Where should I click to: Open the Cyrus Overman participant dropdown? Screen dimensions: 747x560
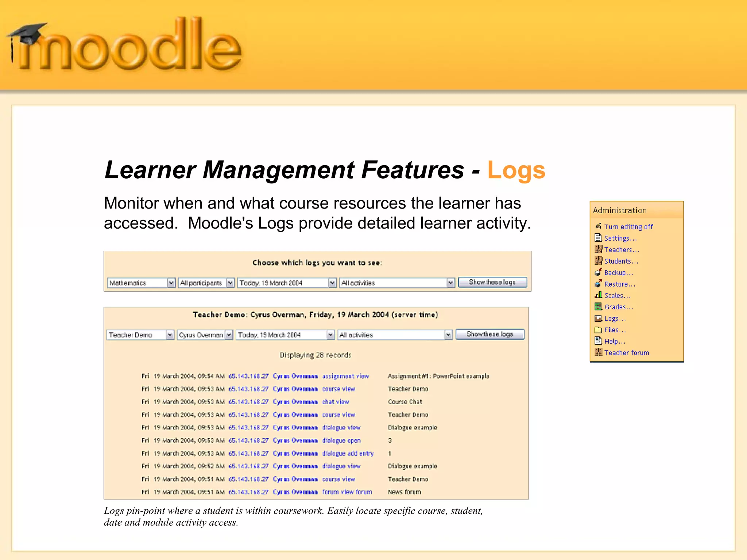point(205,335)
